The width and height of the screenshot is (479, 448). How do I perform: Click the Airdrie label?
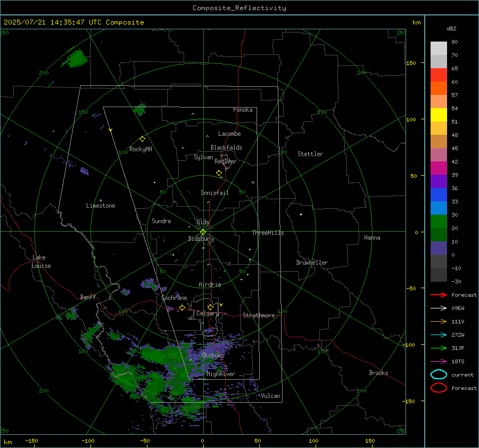tap(210, 284)
